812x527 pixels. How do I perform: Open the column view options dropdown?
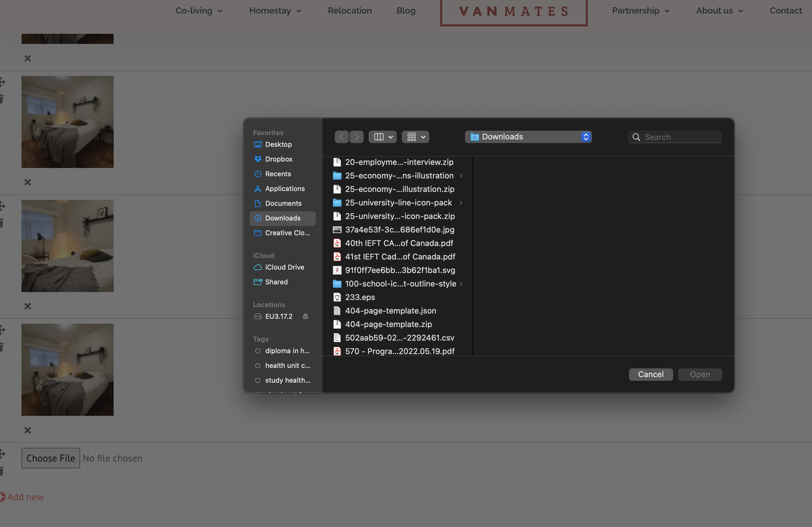point(382,137)
